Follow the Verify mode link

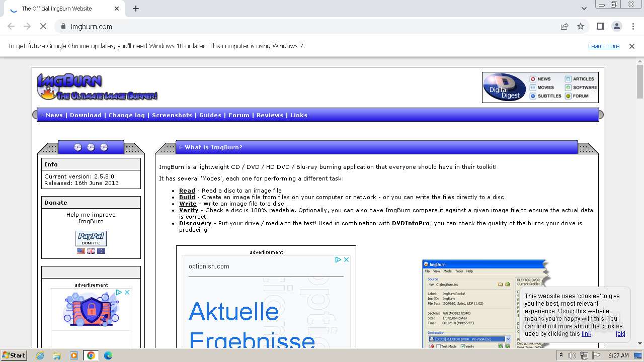(x=189, y=210)
